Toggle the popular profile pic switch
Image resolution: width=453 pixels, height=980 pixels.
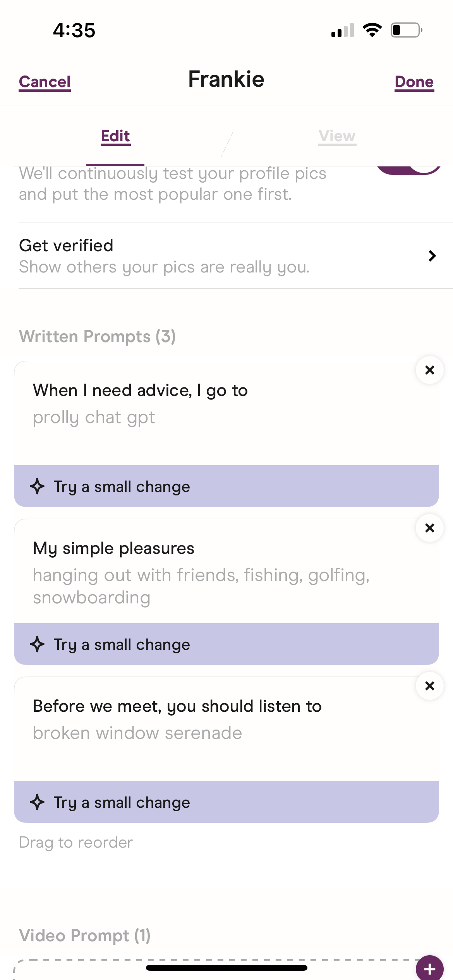point(409,170)
